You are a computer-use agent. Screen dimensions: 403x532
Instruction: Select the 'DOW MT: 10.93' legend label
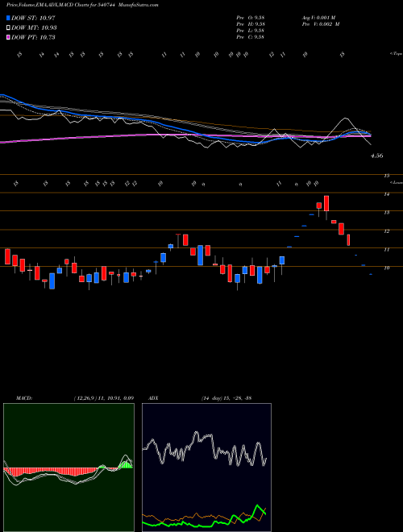pos(34,28)
